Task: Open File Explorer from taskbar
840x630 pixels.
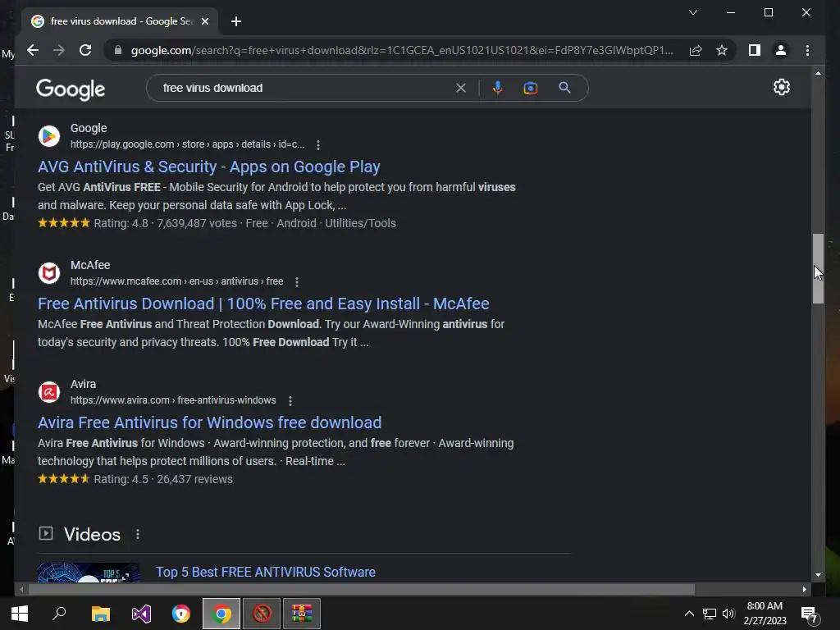Action: pos(100,614)
